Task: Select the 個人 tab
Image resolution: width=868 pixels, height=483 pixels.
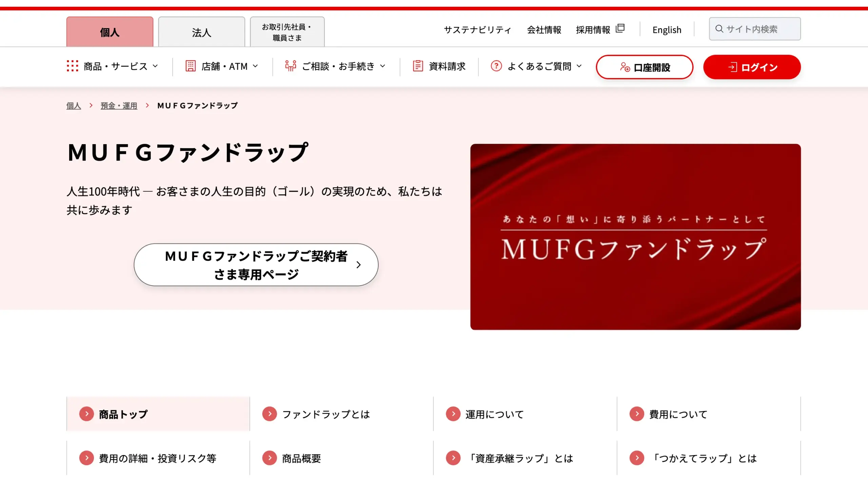Action: tap(110, 32)
